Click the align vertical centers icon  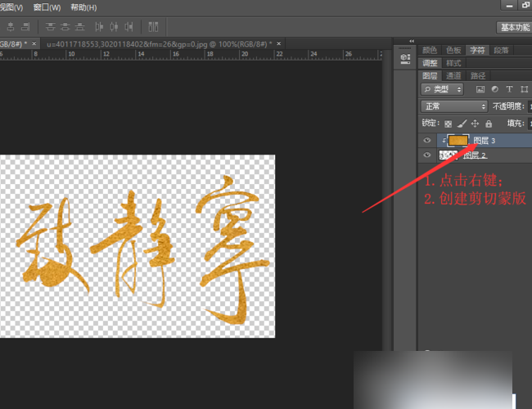tap(65, 27)
